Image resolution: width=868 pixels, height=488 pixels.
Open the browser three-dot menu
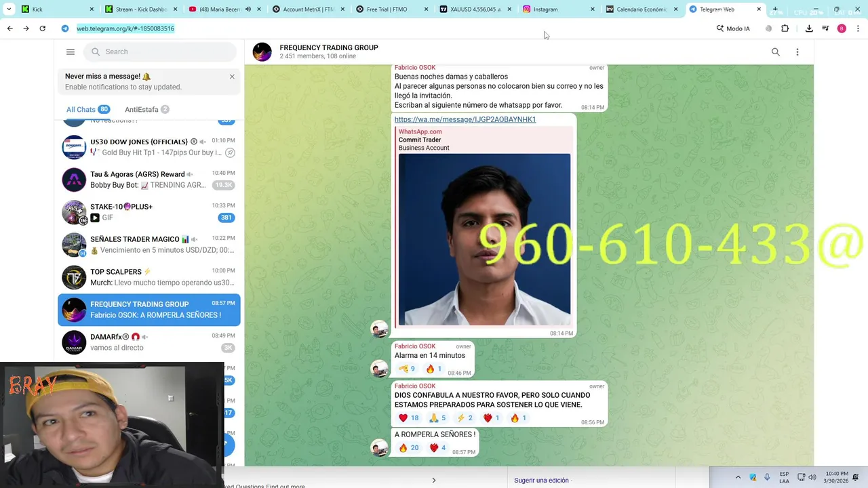point(858,28)
